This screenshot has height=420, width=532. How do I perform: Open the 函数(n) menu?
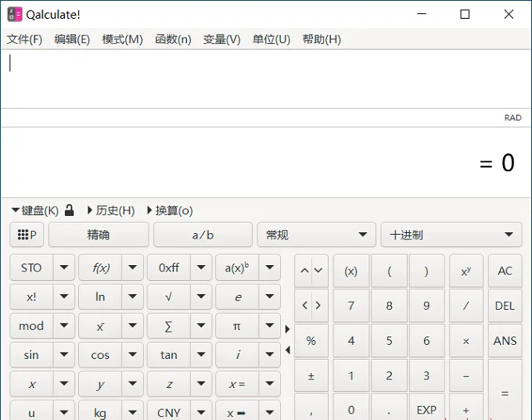coord(173,39)
